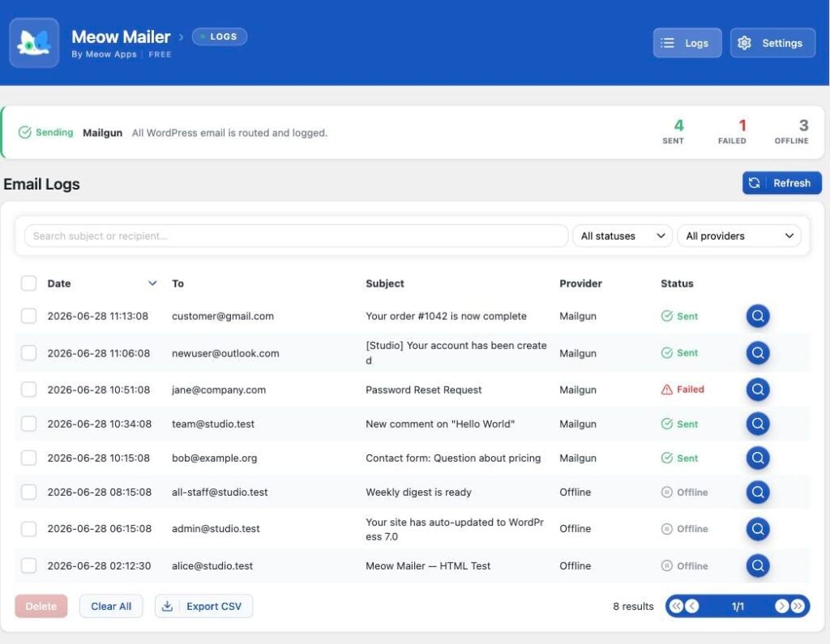The width and height of the screenshot is (830, 644).
Task: Click the Failed count of 1
Action: point(742,126)
